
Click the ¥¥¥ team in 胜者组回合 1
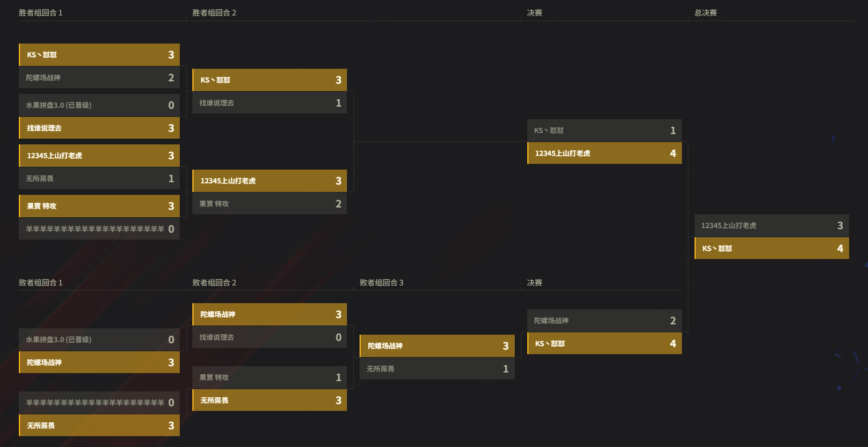99,229
